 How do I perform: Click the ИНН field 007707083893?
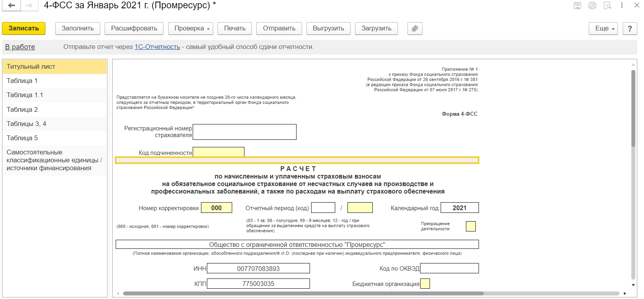[x=258, y=269]
